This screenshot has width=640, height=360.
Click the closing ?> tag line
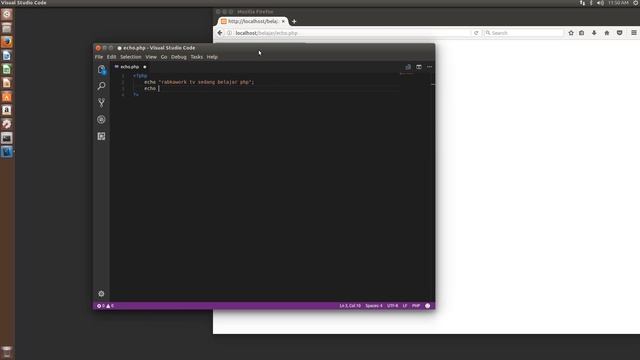[136, 95]
